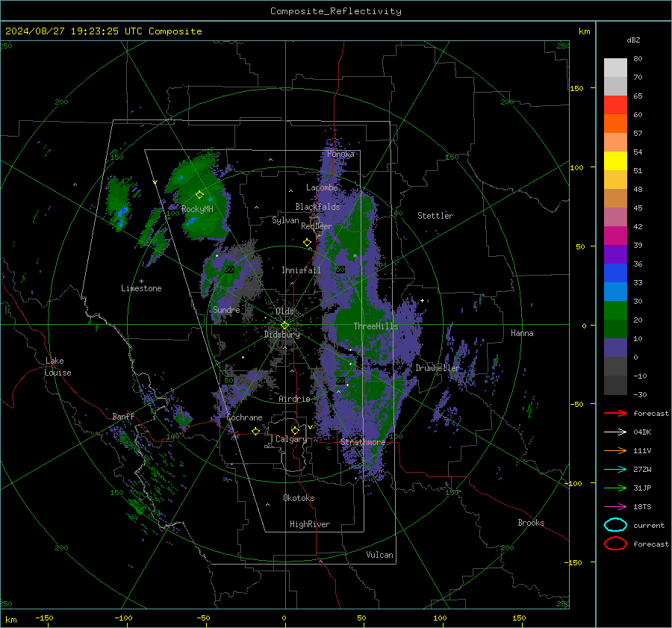The height and width of the screenshot is (628, 672).
Task: Click the light grey 70-80 dBZ swatch
Action: (615, 68)
